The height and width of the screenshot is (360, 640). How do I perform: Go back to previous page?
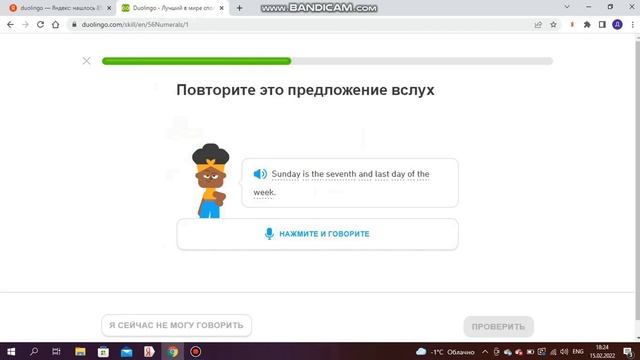coord(11,24)
